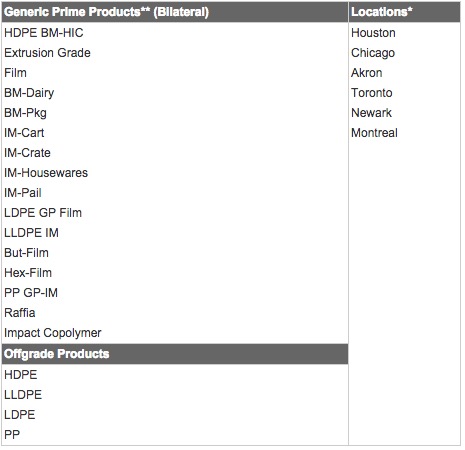Click the Offgrade Products section header

click(x=175, y=354)
